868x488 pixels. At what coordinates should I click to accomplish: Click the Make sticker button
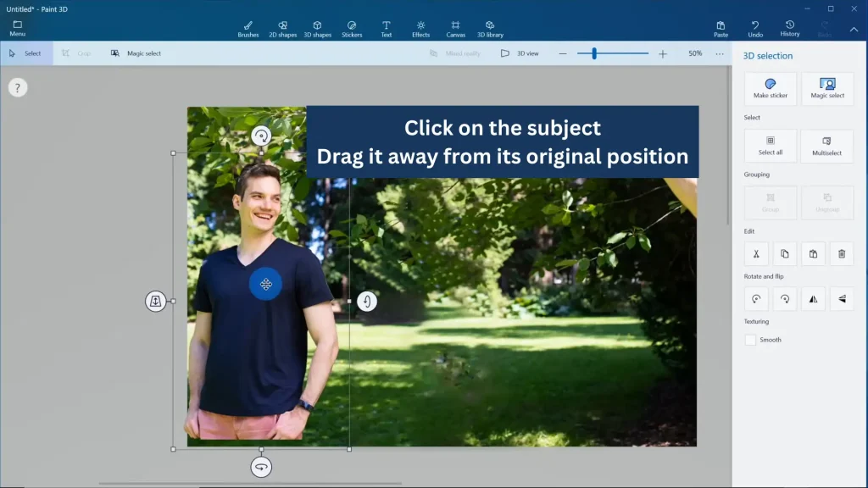771,88
